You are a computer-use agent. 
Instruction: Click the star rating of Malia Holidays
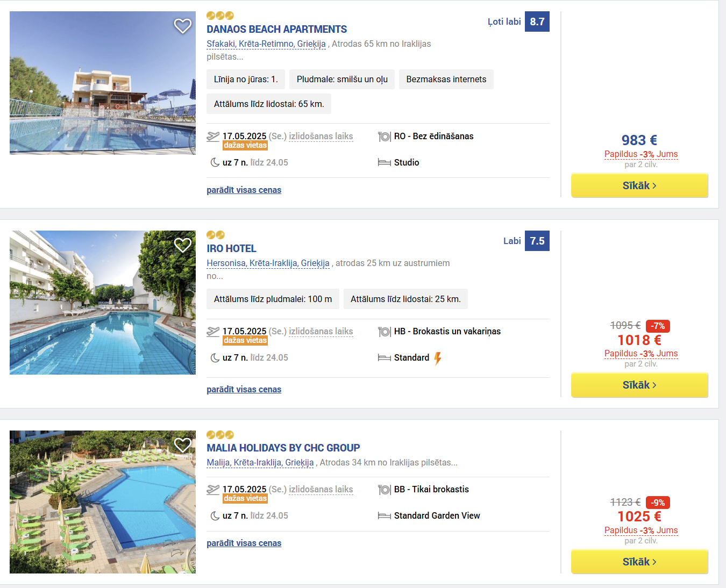coord(220,435)
